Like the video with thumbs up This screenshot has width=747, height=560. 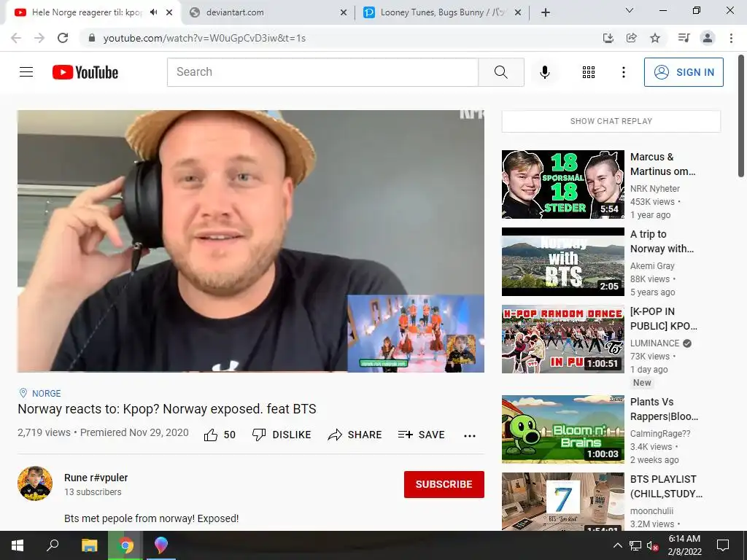point(220,435)
